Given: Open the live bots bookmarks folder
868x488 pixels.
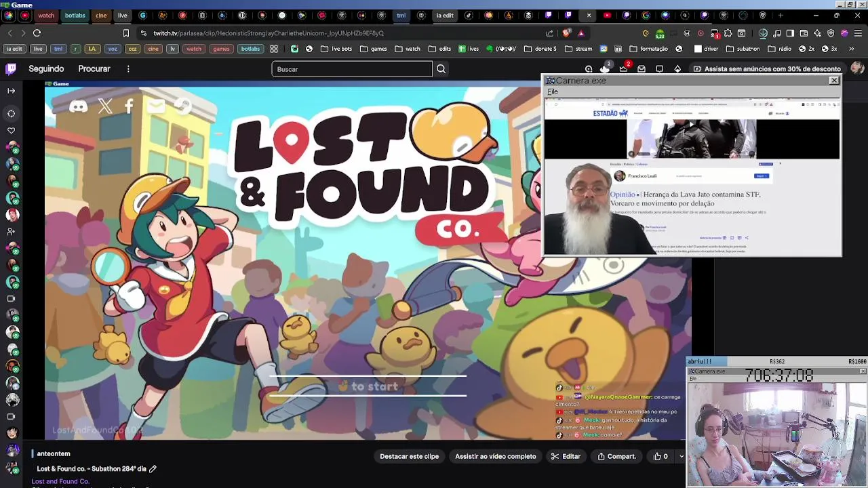Looking at the screenshot, I should click(x=336, y=49).
